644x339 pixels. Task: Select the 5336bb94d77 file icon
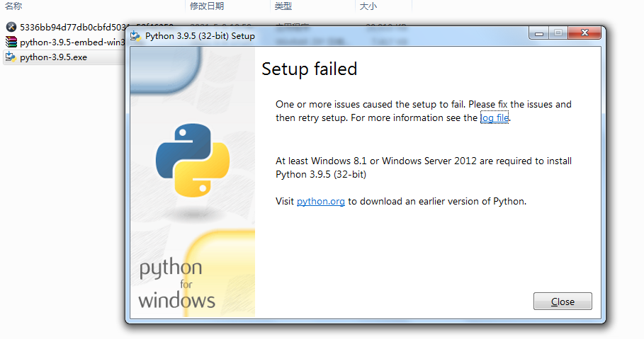11,27
